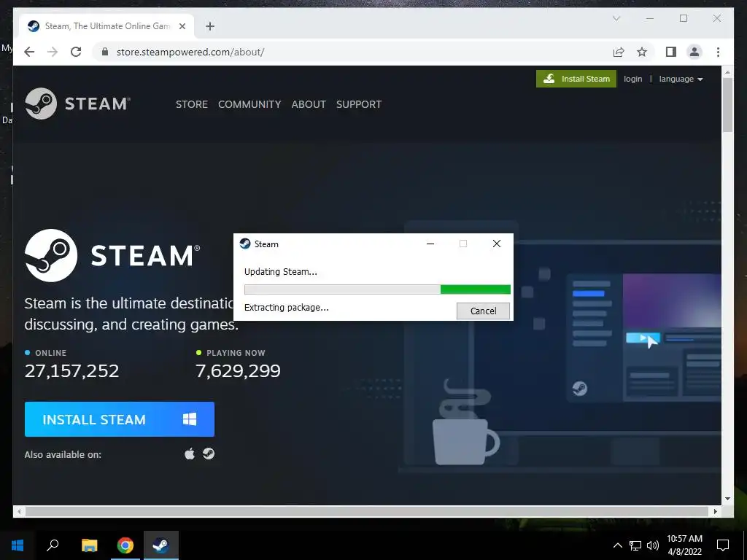Open the notification center
Viewport: 747px width, 560px height.
[723, 545]
